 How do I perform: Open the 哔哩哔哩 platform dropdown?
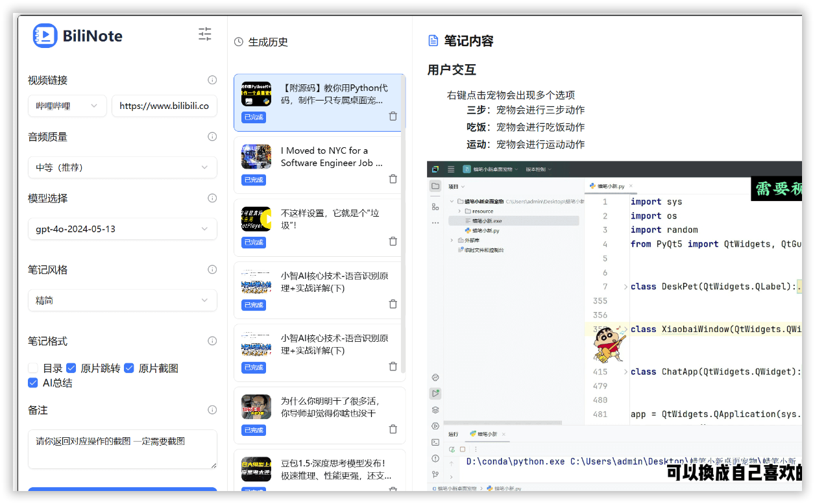point(67,106)
